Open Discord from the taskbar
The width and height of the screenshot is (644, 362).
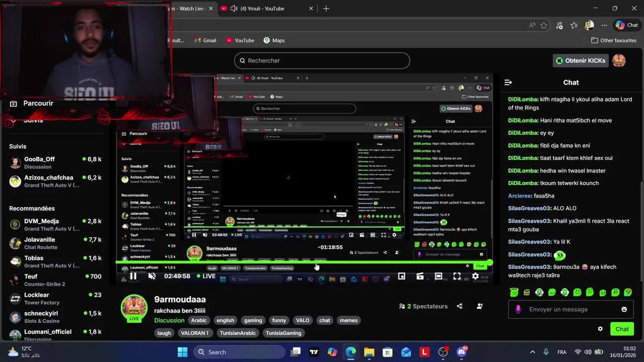[461, 352]
